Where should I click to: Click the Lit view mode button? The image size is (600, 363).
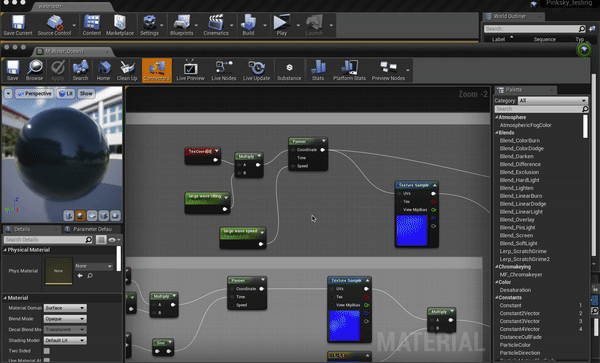coord(66,94)
